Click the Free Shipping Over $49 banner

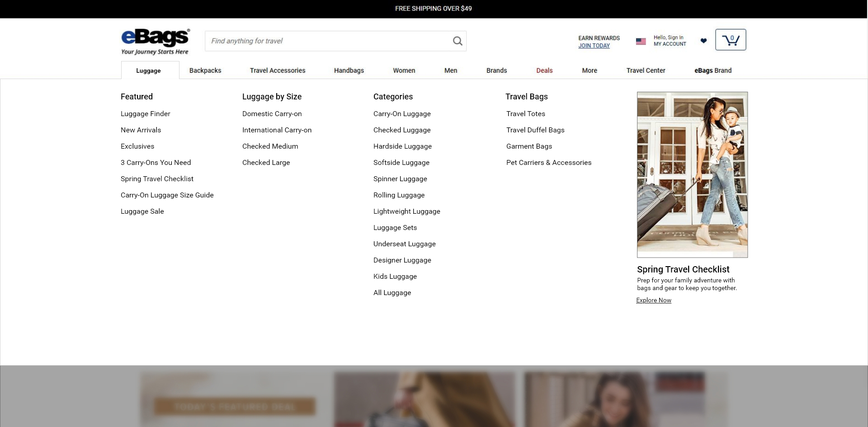(x=434, y=9)
